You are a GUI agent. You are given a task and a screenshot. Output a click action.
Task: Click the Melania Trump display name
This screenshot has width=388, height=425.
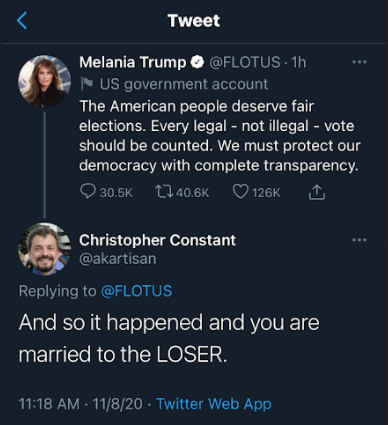point(133,62)
